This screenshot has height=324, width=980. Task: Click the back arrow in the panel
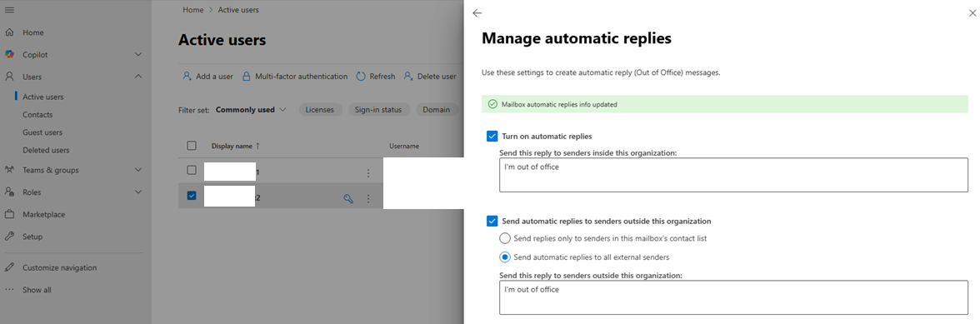click(x=477, y=12)
